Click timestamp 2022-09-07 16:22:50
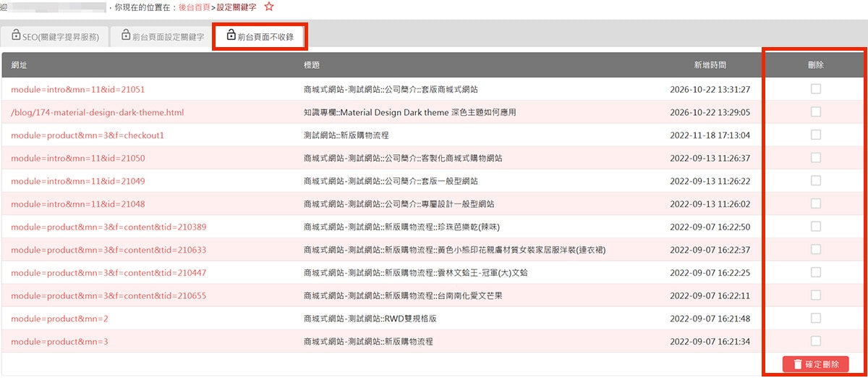Image resolution: width=868 pixels, height=378 pixels. point(710,227)
